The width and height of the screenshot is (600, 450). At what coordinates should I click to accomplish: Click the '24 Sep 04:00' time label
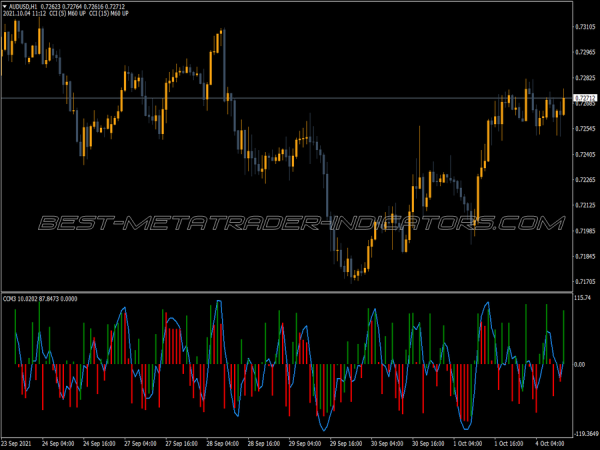[58, 444]
